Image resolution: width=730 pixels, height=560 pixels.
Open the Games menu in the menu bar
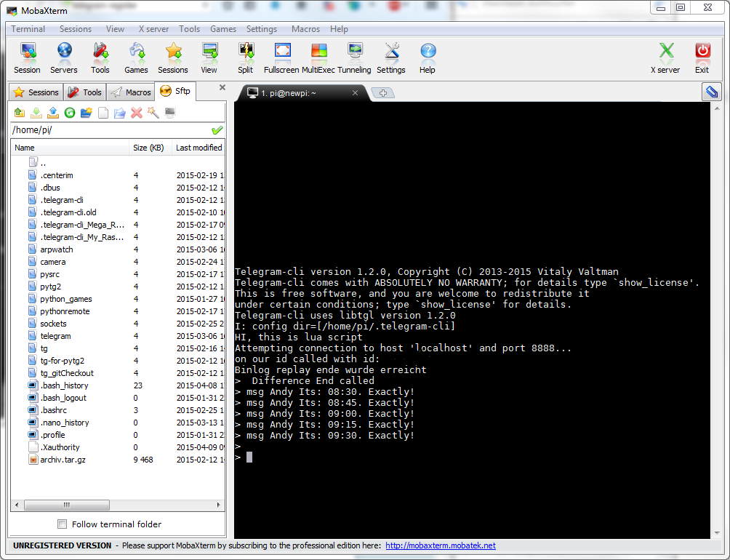pyautogui.click(x=223, y=29)
